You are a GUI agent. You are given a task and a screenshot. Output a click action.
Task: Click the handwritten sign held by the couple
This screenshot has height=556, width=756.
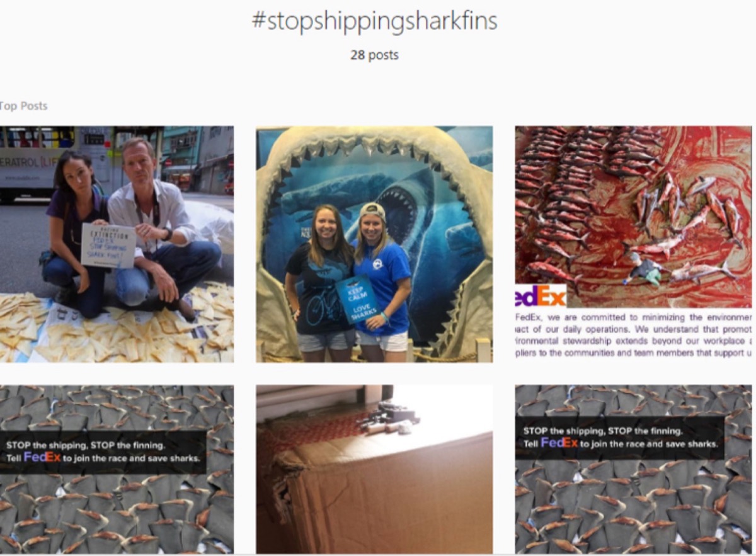[x=108, y=245]
